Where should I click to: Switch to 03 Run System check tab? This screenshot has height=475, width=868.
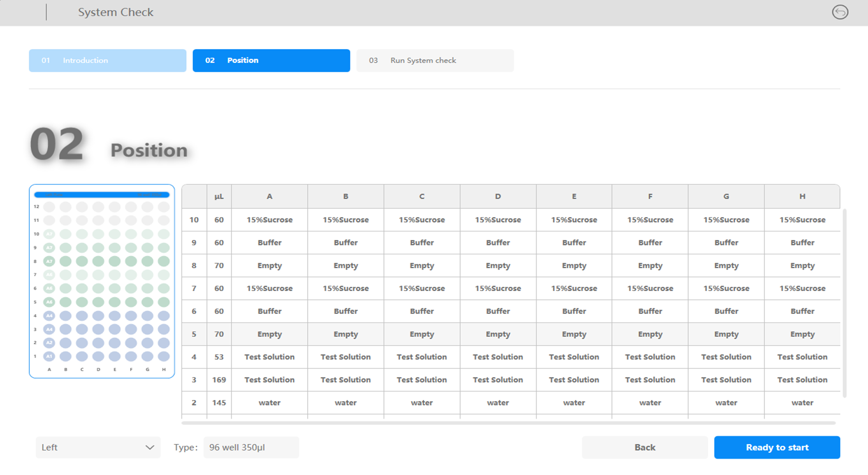434,60
